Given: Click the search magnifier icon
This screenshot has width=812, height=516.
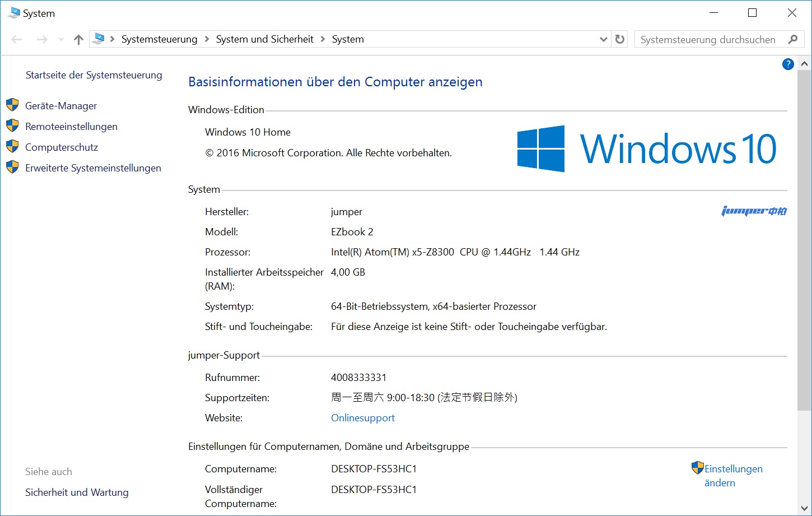Looking at the screenshot, I should 792,39.
